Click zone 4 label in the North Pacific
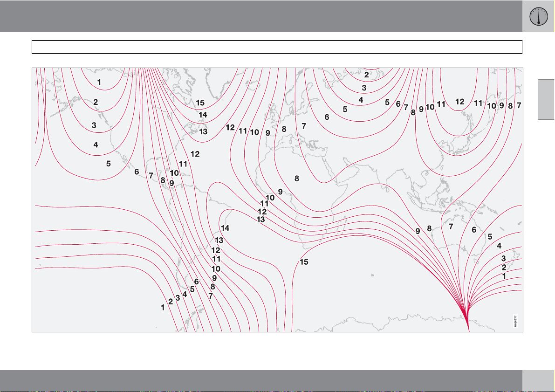The width and height of the screenshot is (555, 392). [x=96, y=145]
